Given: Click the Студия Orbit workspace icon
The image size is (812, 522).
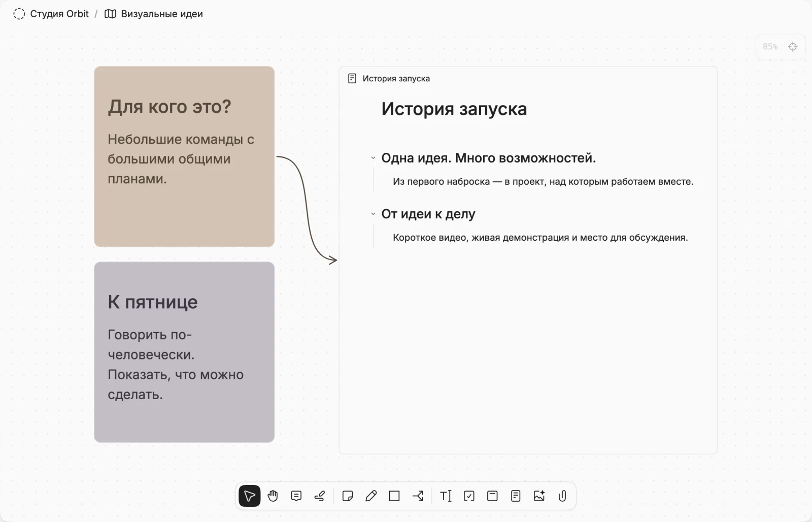Looking at the screenshot, I should [19, 14].
